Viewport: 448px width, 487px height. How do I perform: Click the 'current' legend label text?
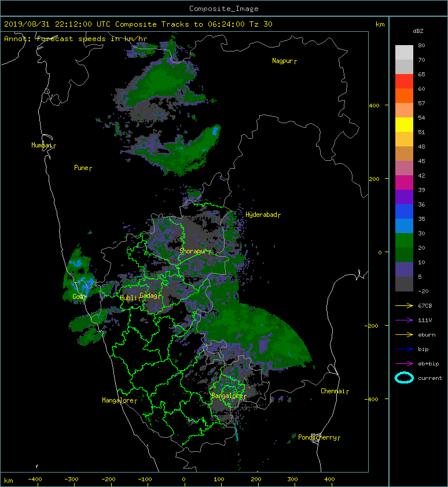pos(430,378)
